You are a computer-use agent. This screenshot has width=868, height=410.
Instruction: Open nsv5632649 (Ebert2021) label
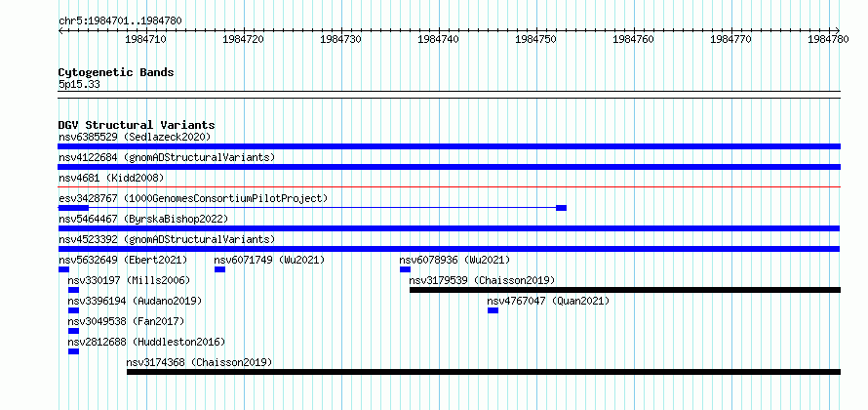point(123,260)
